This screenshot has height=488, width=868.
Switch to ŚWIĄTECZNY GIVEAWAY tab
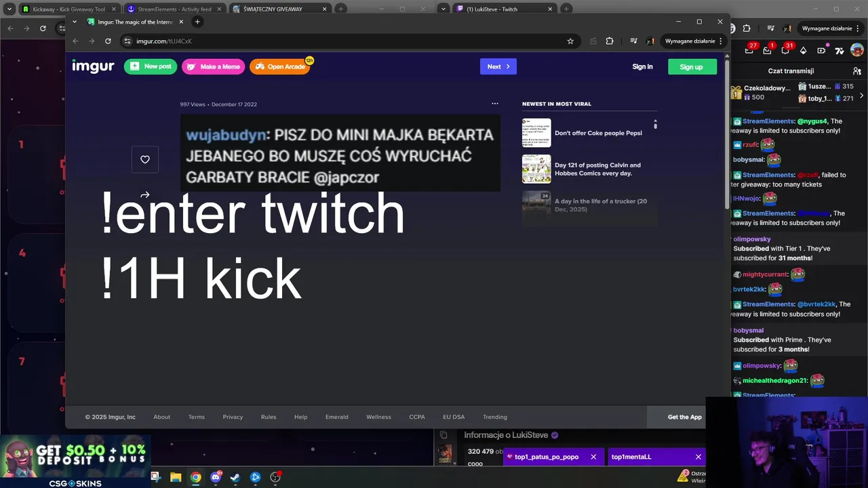pos(280,9)
